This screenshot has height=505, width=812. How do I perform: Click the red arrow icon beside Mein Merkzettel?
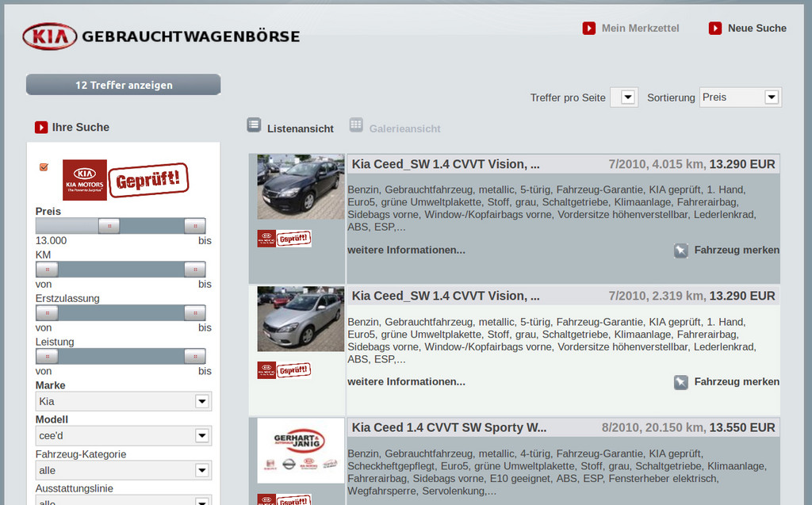point(589,28)
